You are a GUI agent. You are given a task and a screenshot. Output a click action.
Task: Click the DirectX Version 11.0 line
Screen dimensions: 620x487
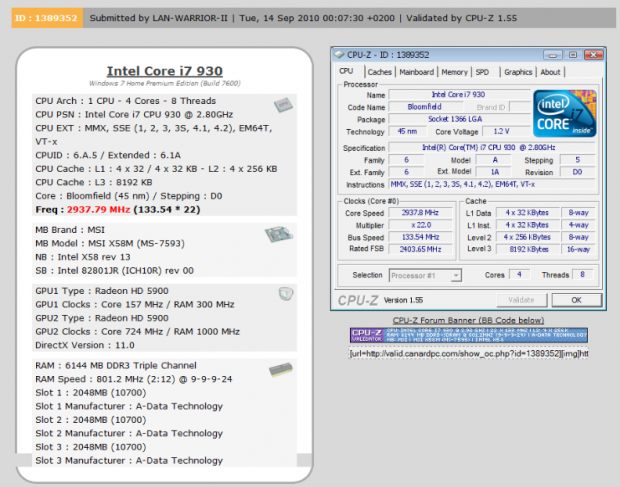[85, 345]
